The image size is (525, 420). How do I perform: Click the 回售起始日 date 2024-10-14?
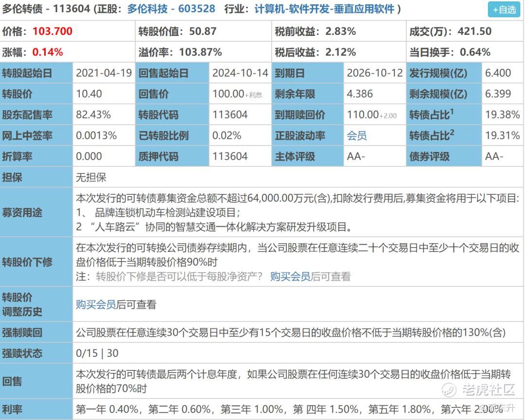pyautogui.click(x=241, y=73)
